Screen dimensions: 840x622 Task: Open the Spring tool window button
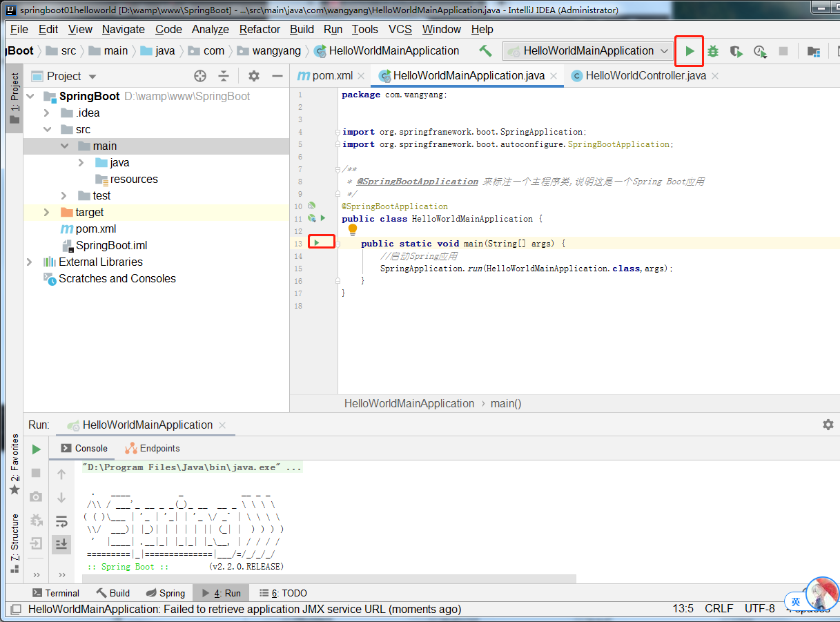pos(166,593)
